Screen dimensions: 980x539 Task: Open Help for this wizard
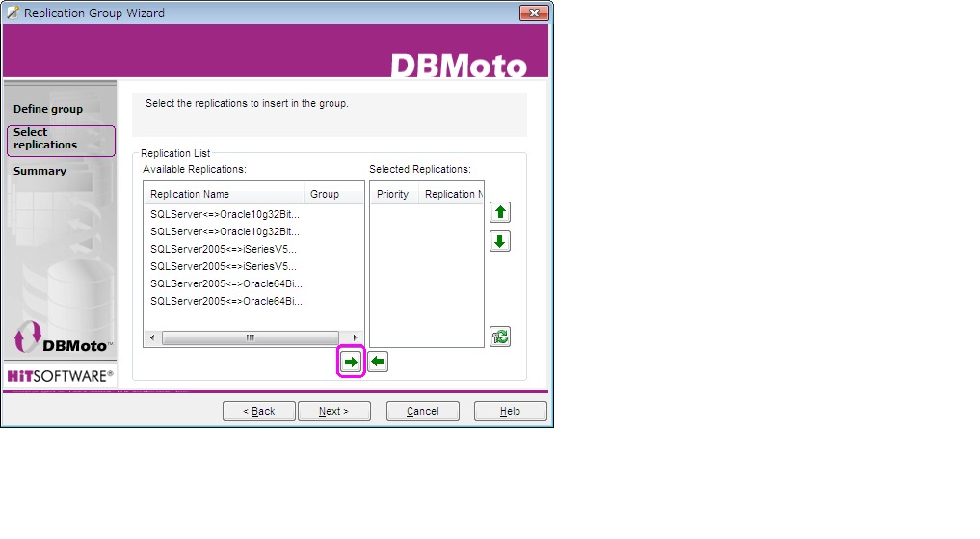click(510, 411)
